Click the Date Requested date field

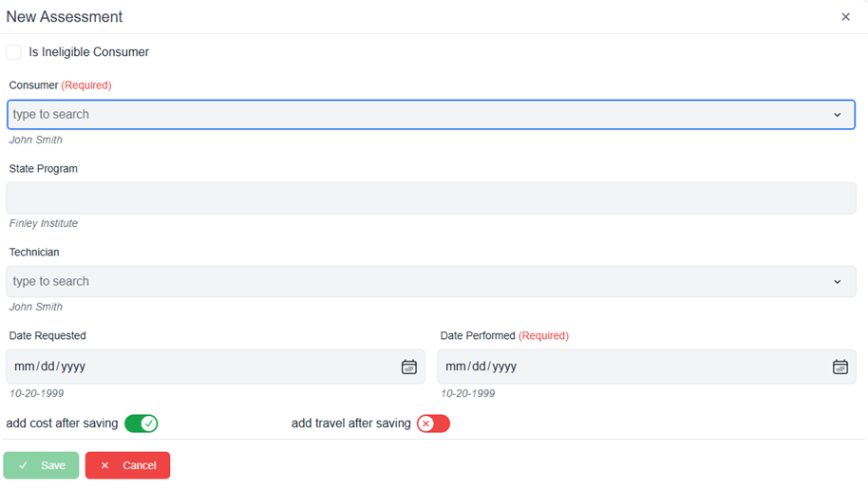tap(216, 367)
